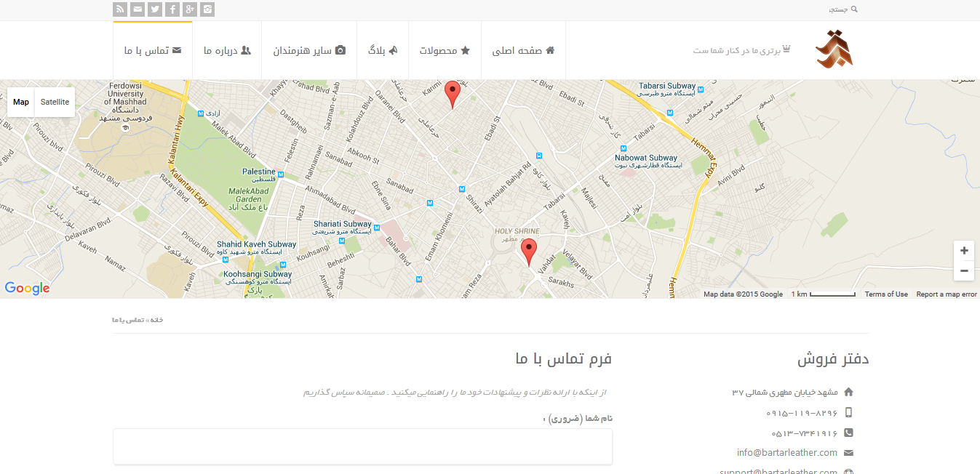Open the Google Plus social icon
The height and width of the screenshot is (474, 980).
coord(190,9)
